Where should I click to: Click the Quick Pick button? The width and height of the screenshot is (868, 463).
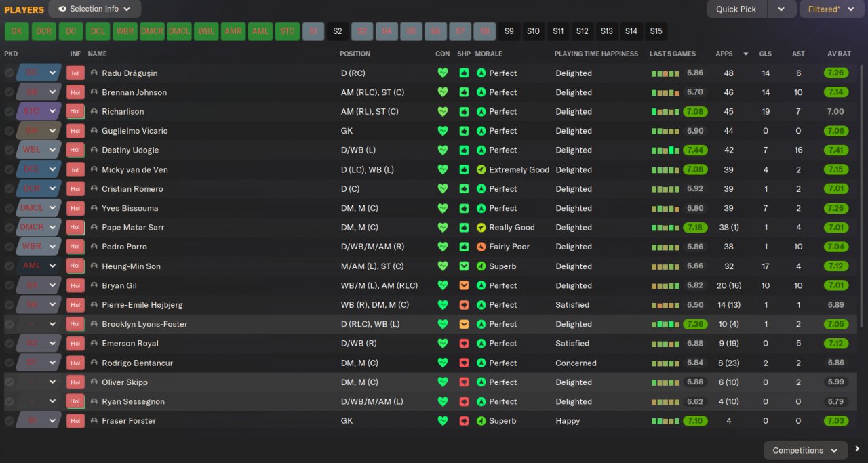click(x=736, y=9)
